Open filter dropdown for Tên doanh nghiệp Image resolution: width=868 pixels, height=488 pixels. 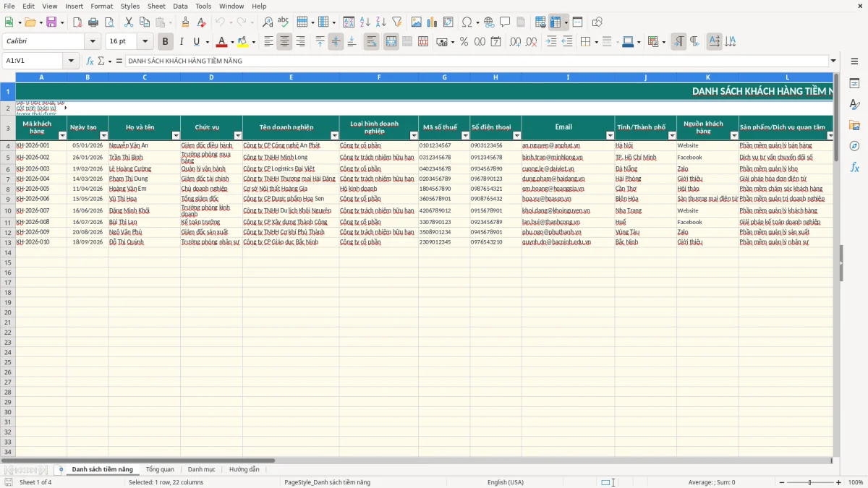coord(334,135)
